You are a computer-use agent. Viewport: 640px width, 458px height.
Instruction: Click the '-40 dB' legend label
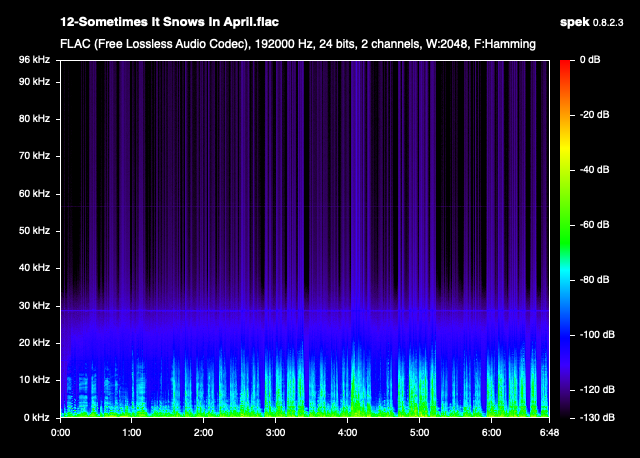(x=595, y=169)
